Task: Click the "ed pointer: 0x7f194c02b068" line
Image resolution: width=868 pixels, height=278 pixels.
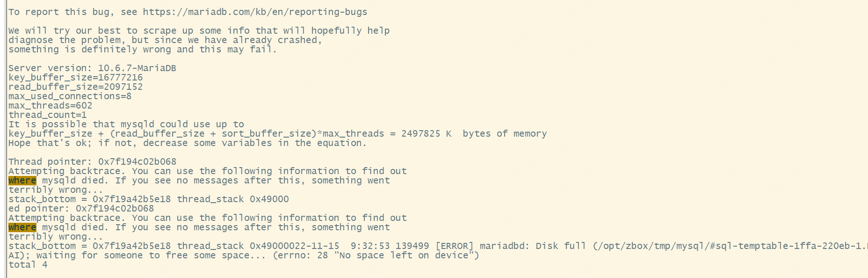Action: click(x=81, y=209)
